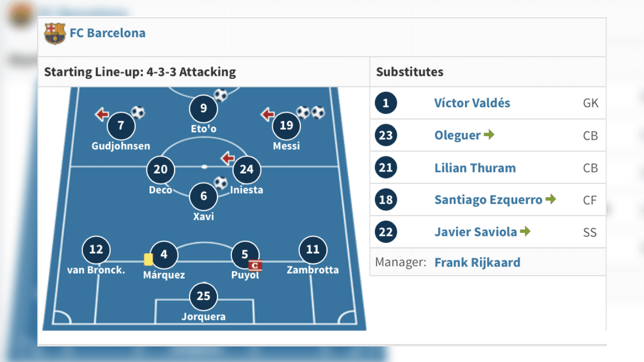Click Zambrotta's name on the pitch
This screenshot has width=644, height=362.
coord(312,270)
